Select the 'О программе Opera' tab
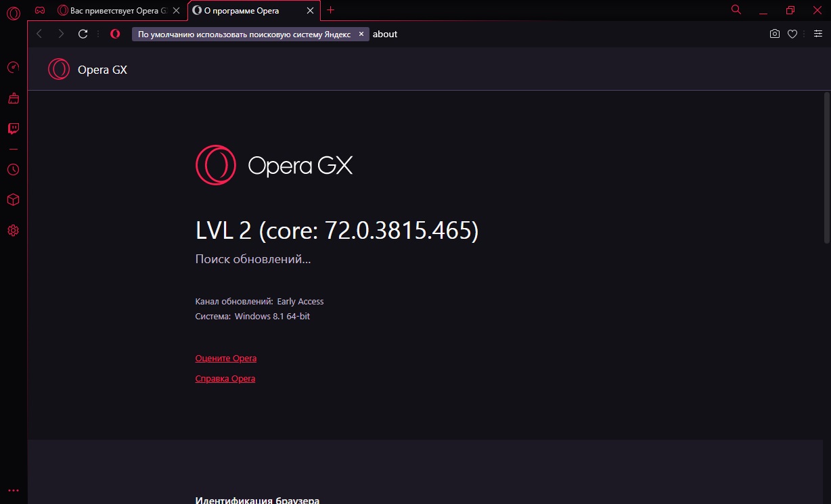831x504 pixels. pos(254,10)
